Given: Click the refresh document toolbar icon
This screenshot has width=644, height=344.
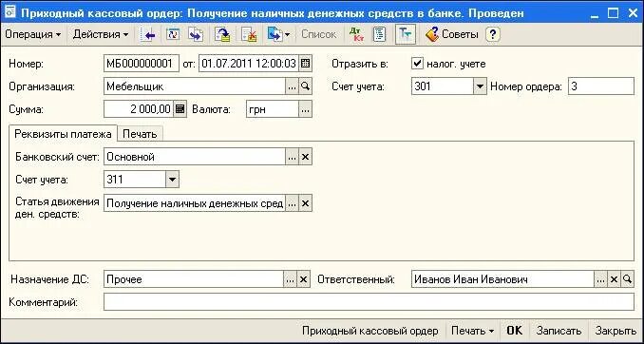Looking at the screenshot, I should click(173, 35).
